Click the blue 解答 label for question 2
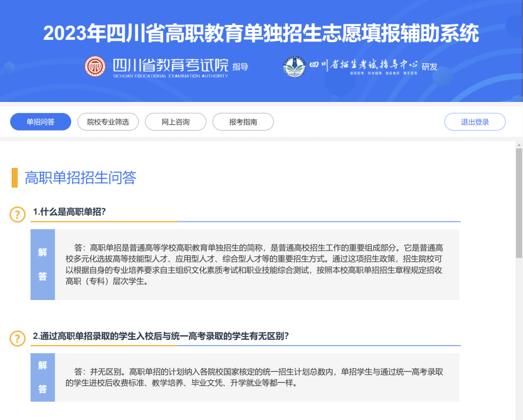The width and height of the screenshot is (523, 420). coord(42,377)
